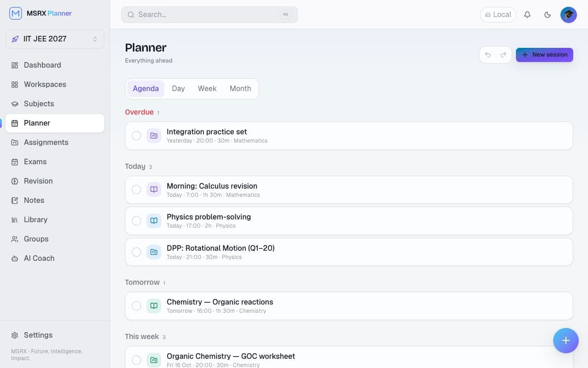Open the user profile avatar
The image size is (588, 368).
point(569,15)
